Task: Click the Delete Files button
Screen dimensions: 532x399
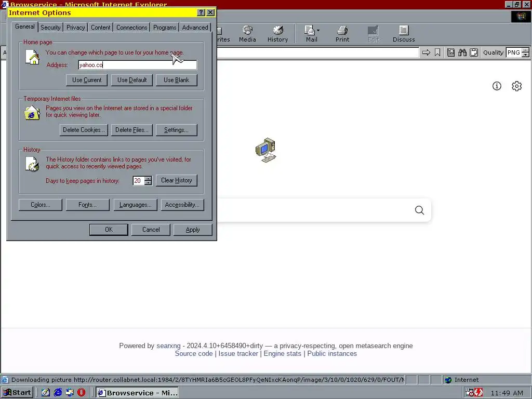Action: [132, 130]
